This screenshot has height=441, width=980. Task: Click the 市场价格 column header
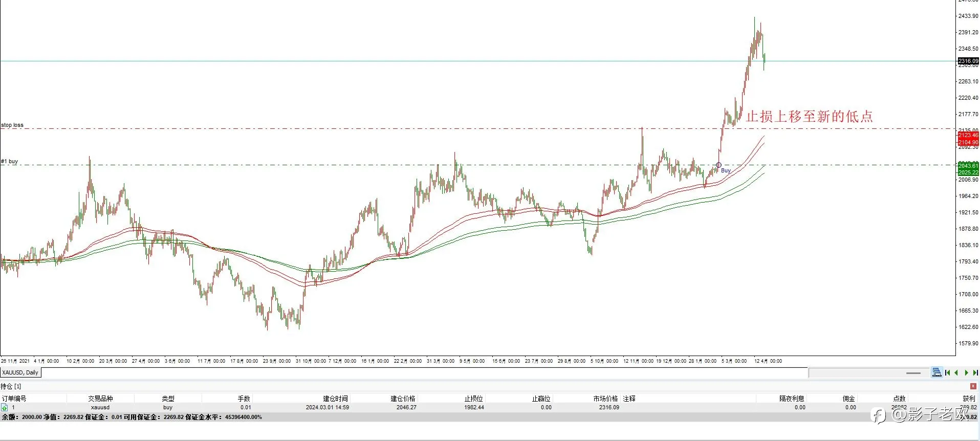[605, 399]
